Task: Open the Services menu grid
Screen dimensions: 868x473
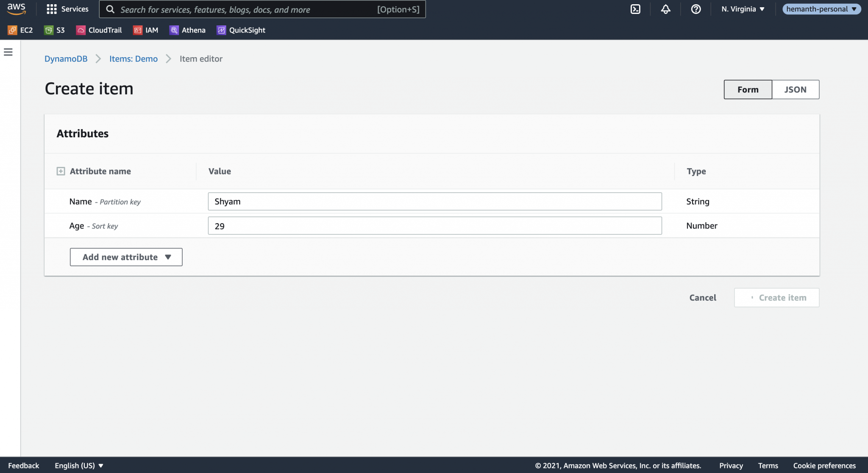Action: (67, 9)
